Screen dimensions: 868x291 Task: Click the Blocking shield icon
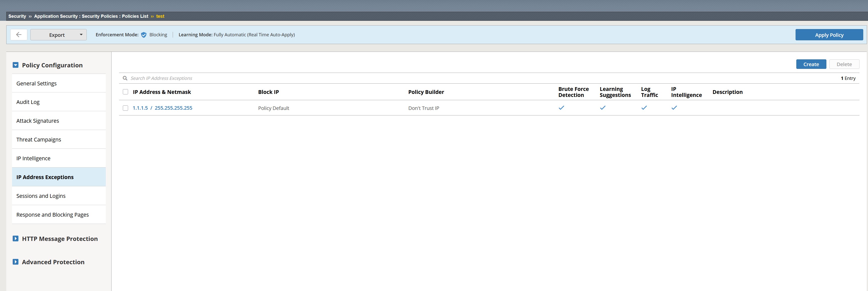click(x=144, y=35)
